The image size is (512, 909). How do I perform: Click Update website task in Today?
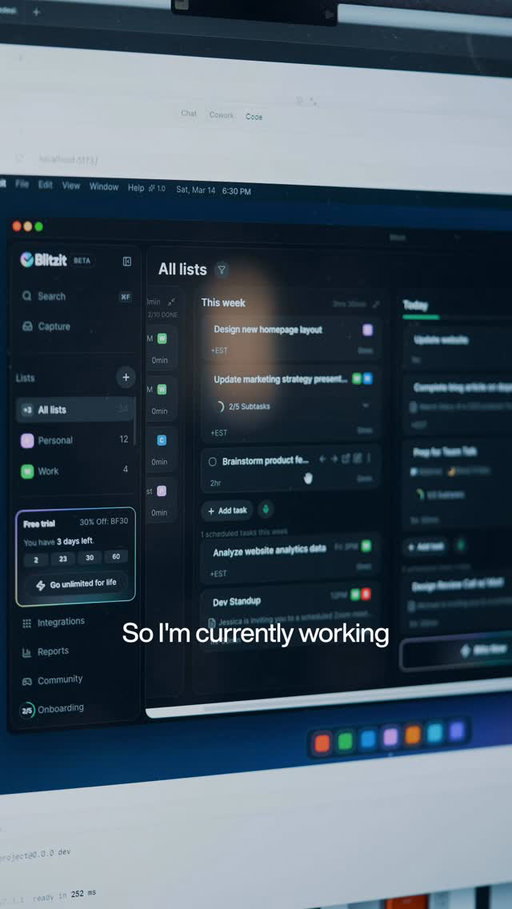pos(458,349)
